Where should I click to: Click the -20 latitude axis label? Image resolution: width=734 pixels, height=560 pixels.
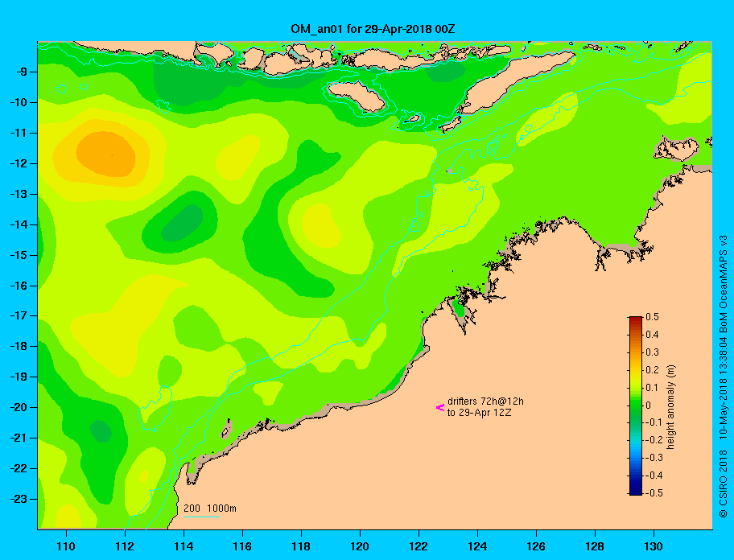pyautogui.click(x=19, y=407)
